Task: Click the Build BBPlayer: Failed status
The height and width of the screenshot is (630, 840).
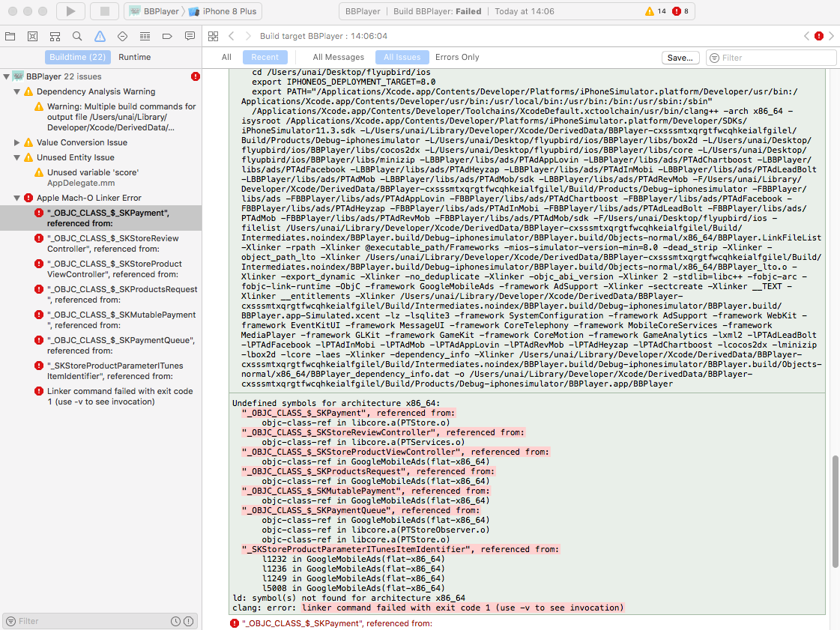Action: (x=437, y=11)
